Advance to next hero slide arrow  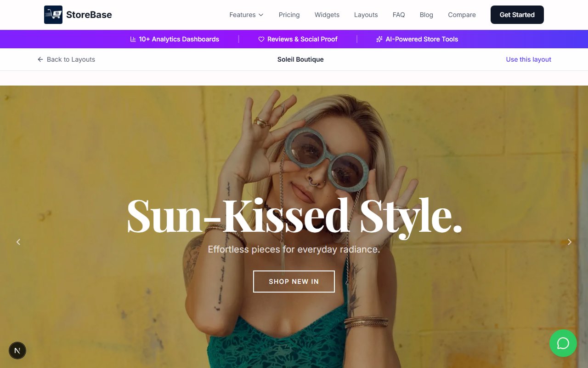pos(570,242)
